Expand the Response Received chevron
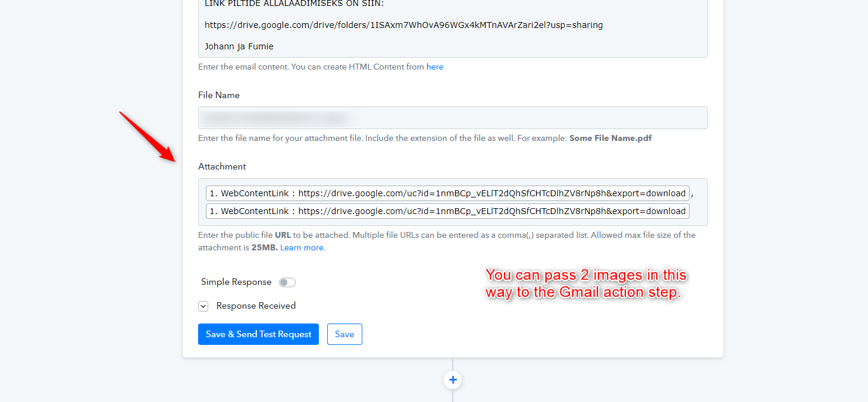Image resolution: width=868 pixels, height=402 pixels. click(x=203, y=306)
